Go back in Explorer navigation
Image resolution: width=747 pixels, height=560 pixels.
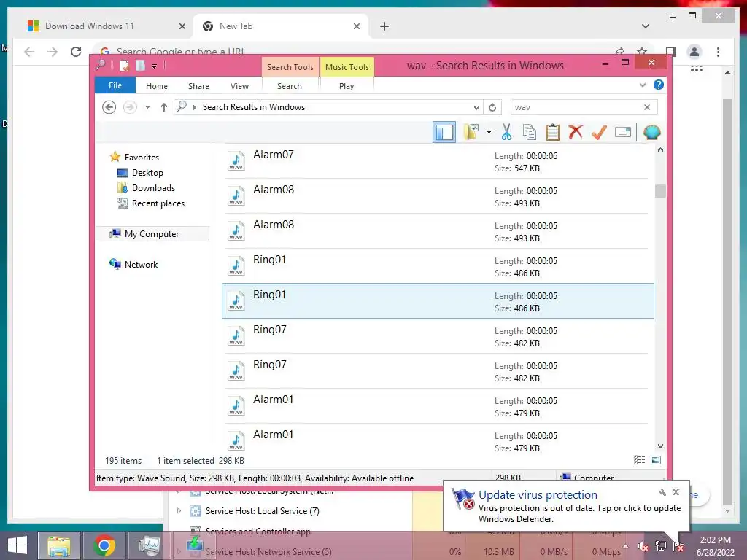click(109, 107)
